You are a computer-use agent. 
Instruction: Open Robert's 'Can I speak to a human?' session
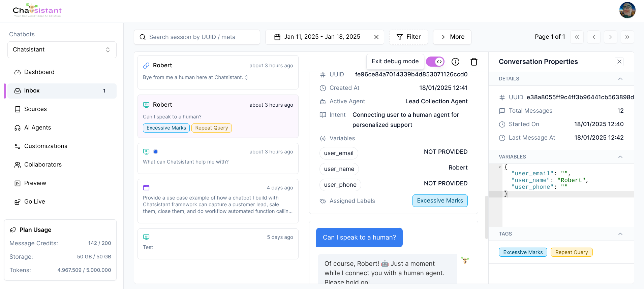coord(218,116)
